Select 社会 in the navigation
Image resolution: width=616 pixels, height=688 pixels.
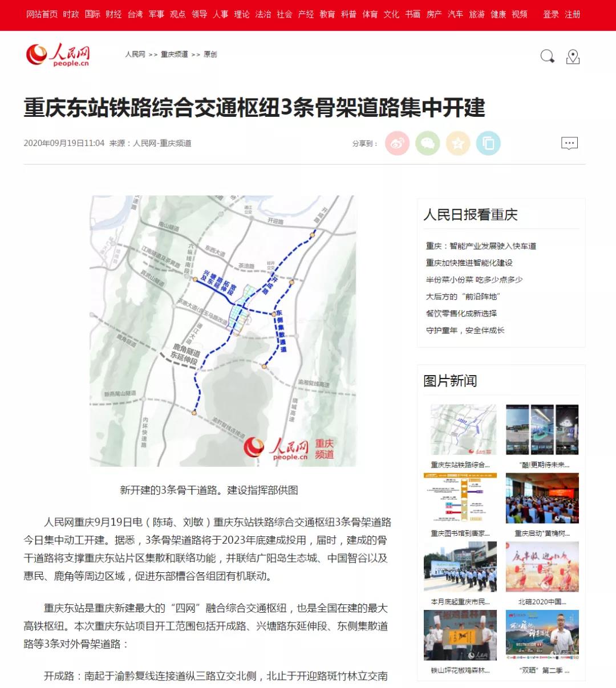pyautogui.click(x=285, y=14)
